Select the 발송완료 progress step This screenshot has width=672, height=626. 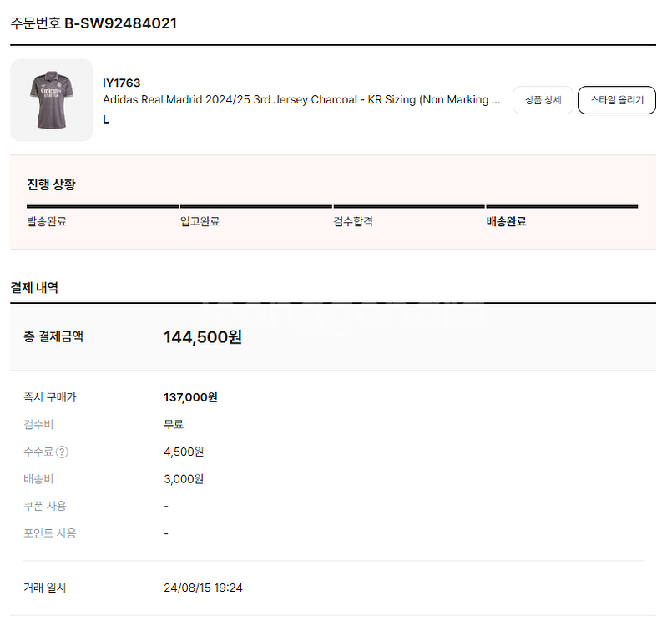point(47,221)
